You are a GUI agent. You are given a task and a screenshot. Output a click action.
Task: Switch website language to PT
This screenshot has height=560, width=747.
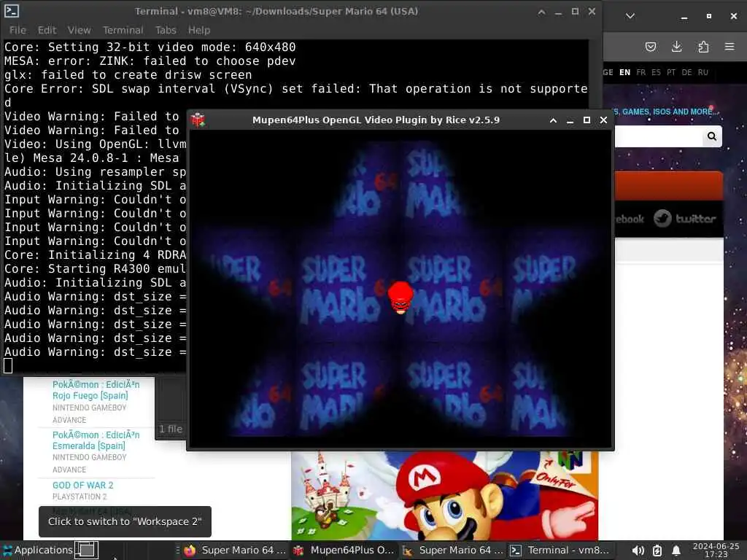pyautogui.click(x=671, y=72)
